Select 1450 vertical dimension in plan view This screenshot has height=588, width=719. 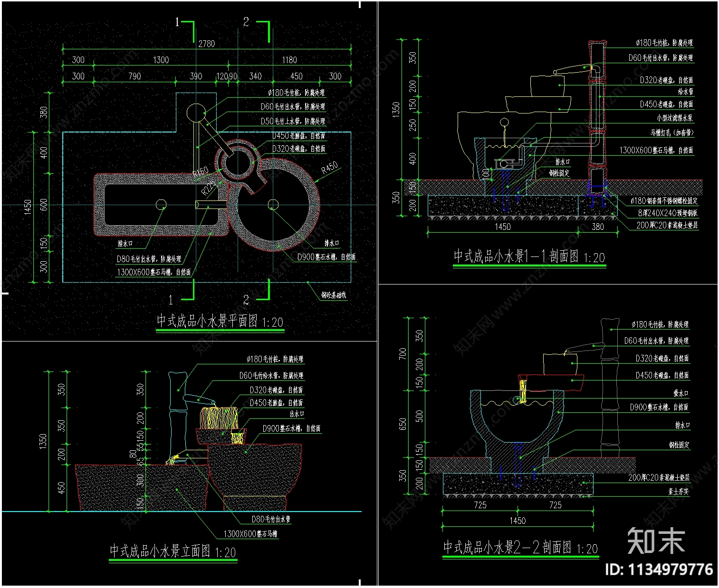pos(28,207)
